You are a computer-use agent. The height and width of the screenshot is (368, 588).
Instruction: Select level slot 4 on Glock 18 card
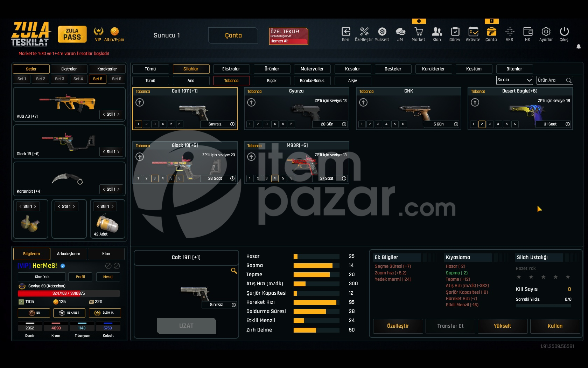(x=163, y=178)
